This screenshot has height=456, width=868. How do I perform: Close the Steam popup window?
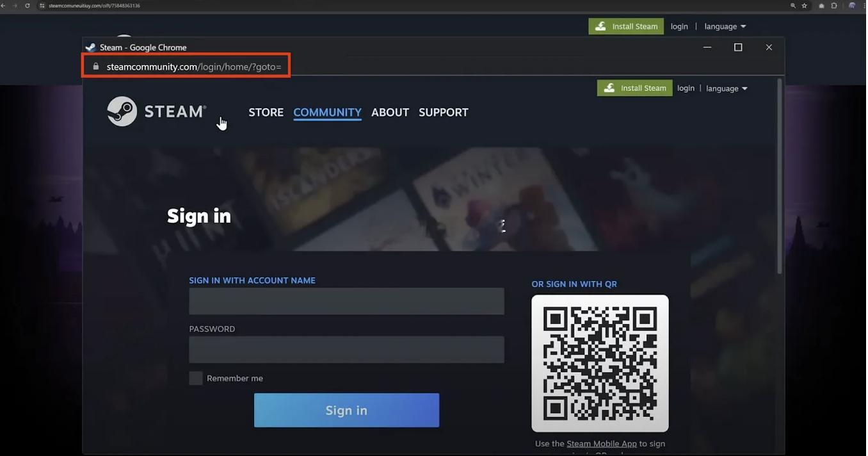pyautogui.click(x=769, y=47)
